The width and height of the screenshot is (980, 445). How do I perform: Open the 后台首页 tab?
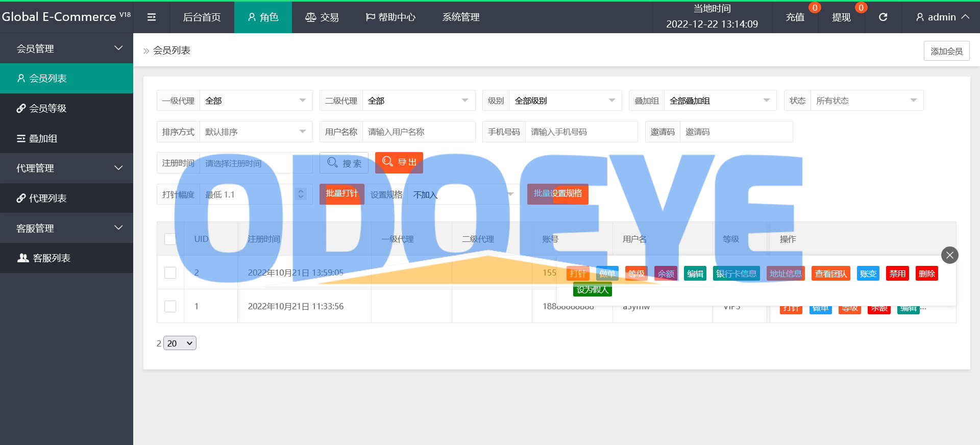click(x=202, y=17)
